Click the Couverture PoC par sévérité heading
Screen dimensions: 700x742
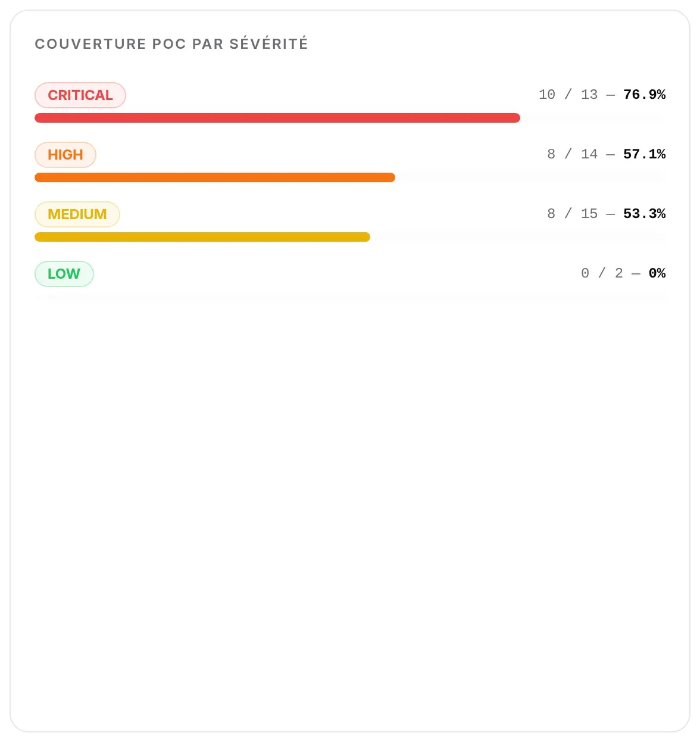171,44
